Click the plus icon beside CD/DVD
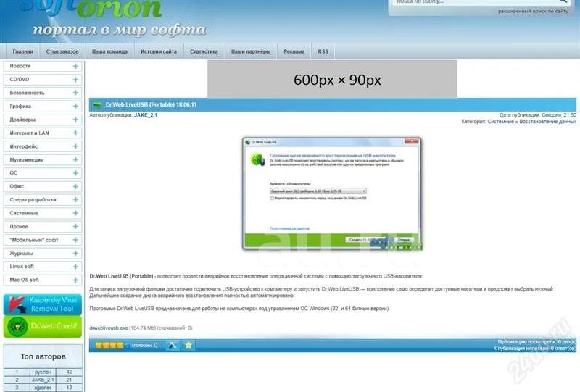The width and height of the screenshot is (580, 392). coord(75,80)
